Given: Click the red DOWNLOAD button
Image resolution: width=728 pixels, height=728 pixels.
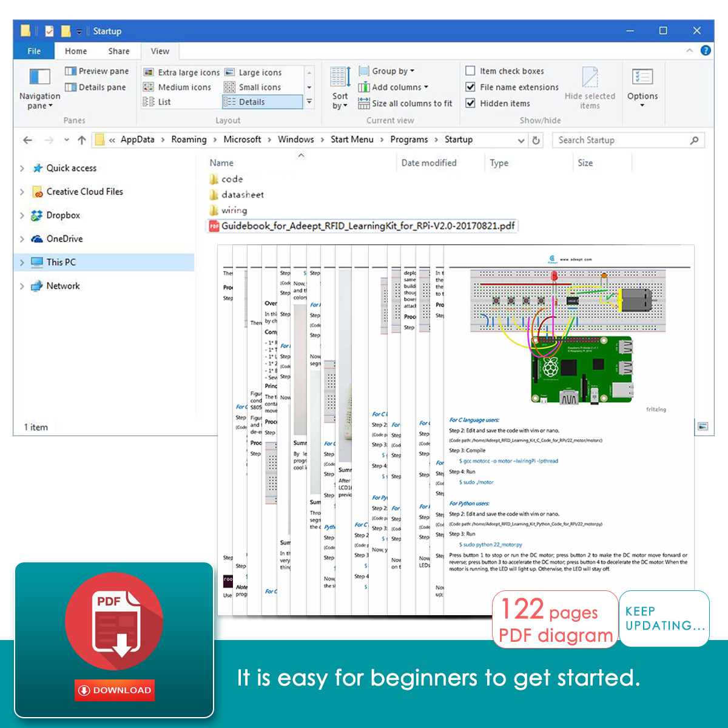Looking at the screenshot, I should (x=115, y=690).
